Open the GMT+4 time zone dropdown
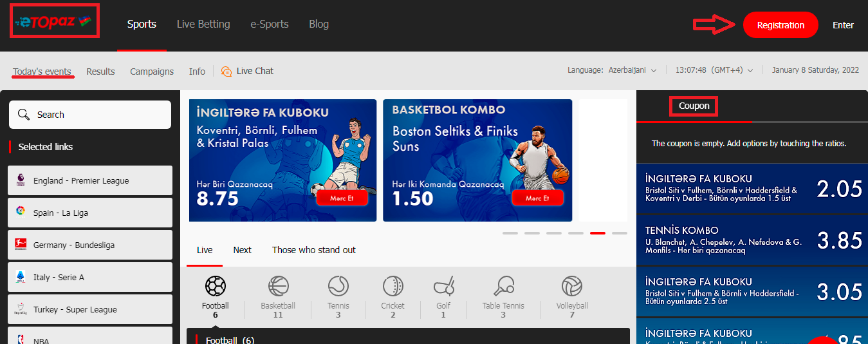The height and width of the screenshot is (344, 868). (714, 70)
